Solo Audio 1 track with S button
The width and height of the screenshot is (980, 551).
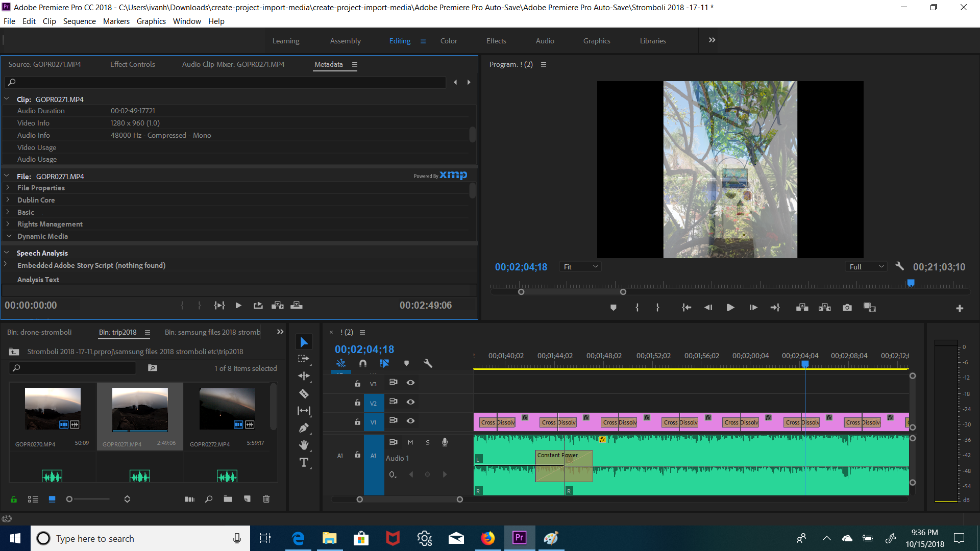(x=428, y=442)
